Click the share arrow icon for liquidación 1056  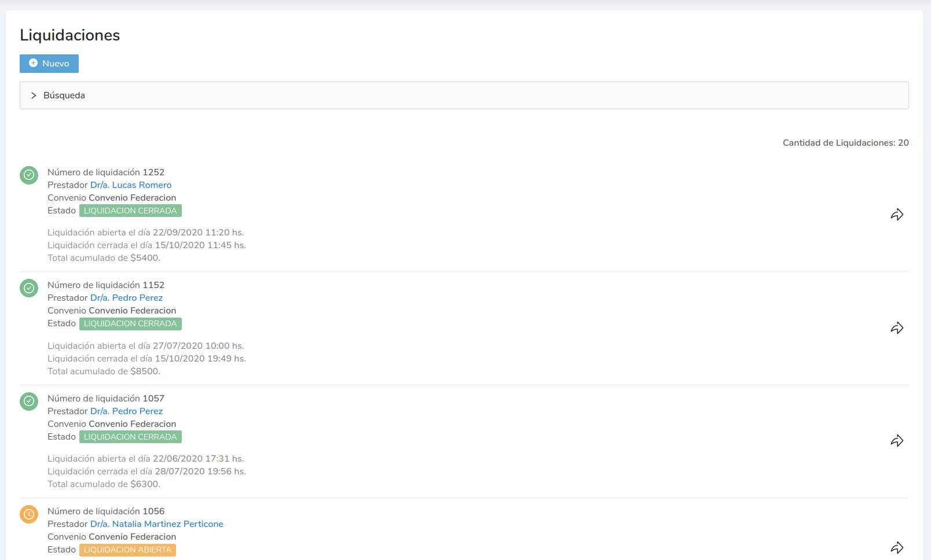[897, 547]
